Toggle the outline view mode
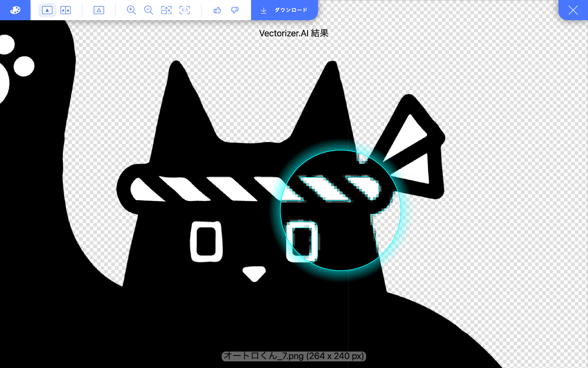Viewport: 588px width, 368px height. click(x=99, y=10)
